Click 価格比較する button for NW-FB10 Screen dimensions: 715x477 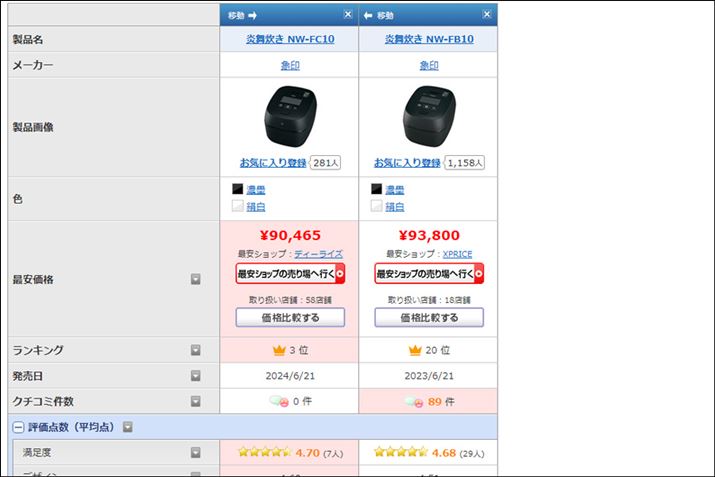[429, 317]
